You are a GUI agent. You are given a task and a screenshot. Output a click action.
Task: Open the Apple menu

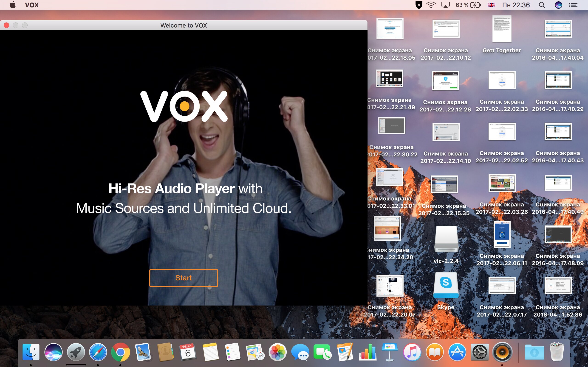(13, 5)
